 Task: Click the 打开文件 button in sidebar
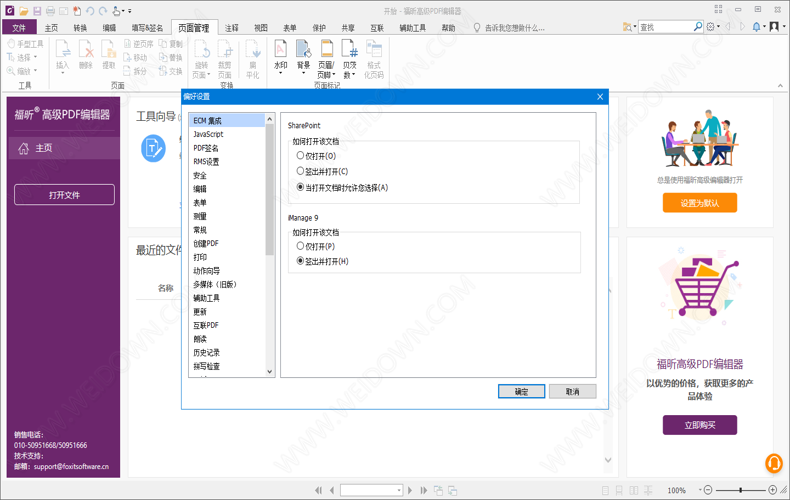pos(64,195)
